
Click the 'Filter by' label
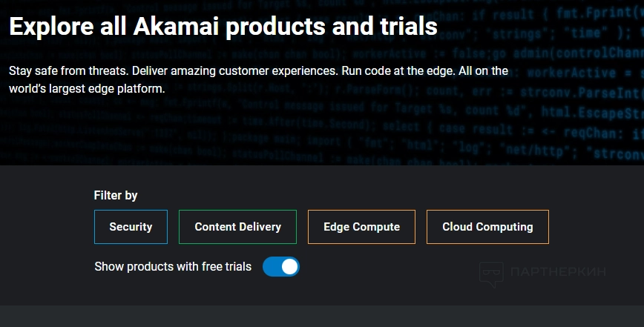point(116,196)
